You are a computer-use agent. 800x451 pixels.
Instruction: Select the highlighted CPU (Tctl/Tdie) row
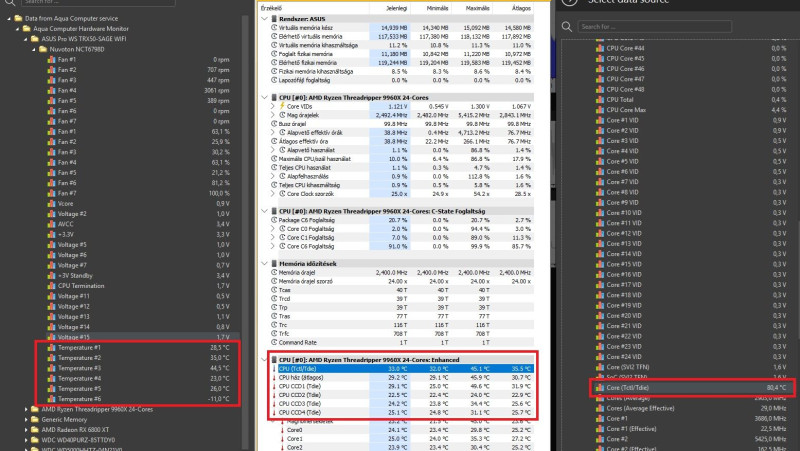pyautogui.click(x=402, y=369)
